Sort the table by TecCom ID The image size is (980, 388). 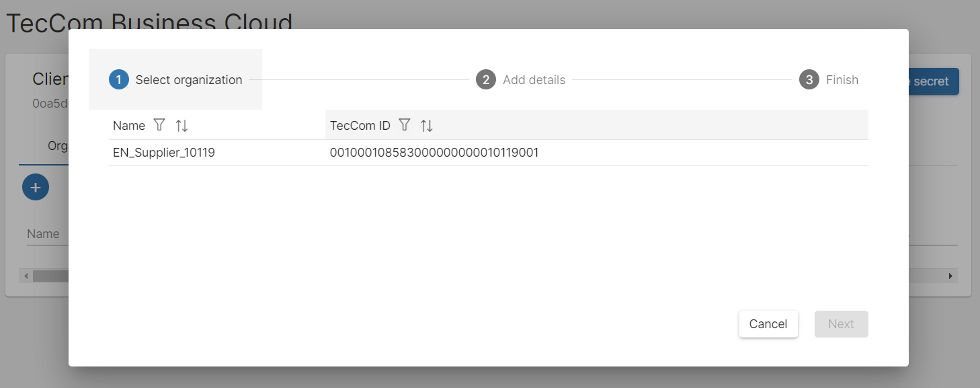[425, 125]
